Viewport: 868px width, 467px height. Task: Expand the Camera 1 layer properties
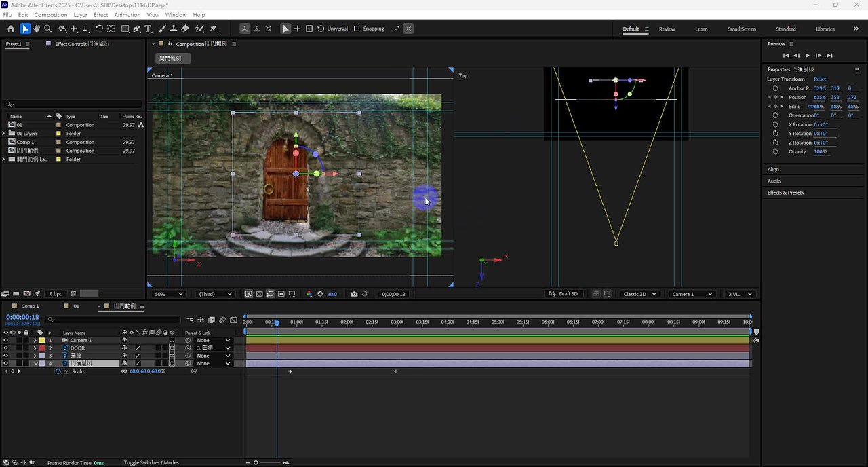pyautogui.click(x=35, y=340)
